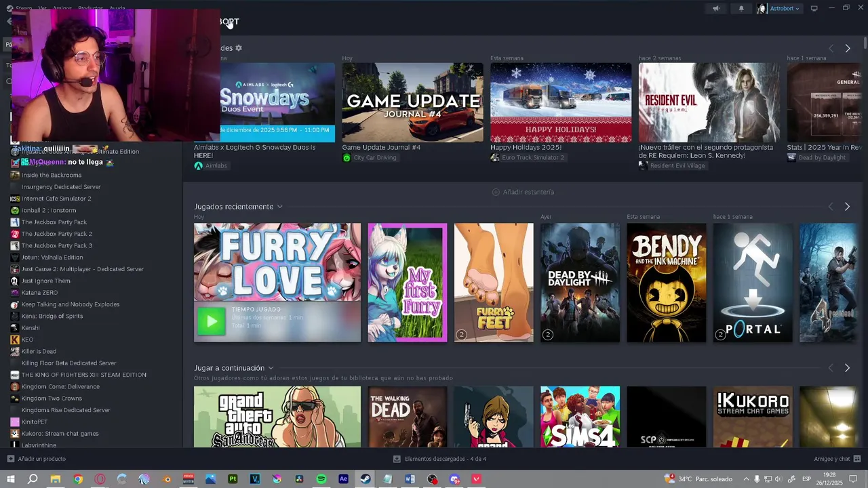Select The Jackbox Party Pack 2 entry
Viewport: 868px width, 488px height.
56,234
